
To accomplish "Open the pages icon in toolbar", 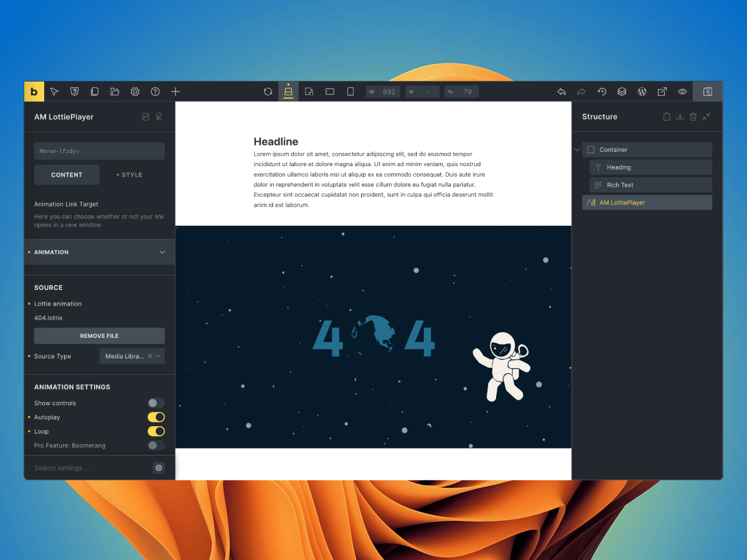I will 95,91.
